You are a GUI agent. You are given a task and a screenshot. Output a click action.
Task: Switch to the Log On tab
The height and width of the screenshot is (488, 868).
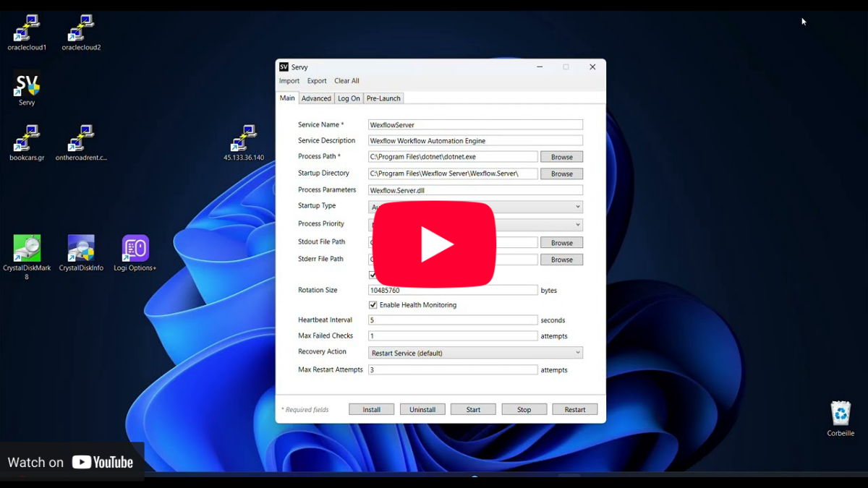coord(349,98)
